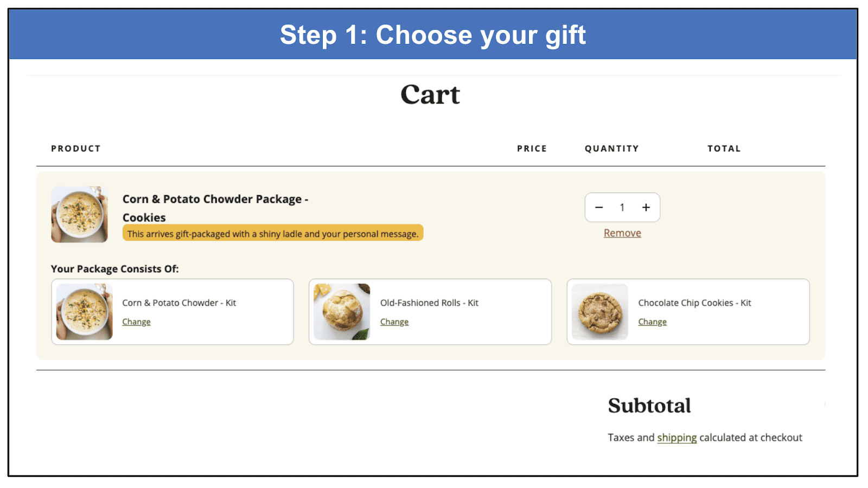868x488 pixels.
Task: Click the PRODUCT column header
Action: [x=76, y=149]
